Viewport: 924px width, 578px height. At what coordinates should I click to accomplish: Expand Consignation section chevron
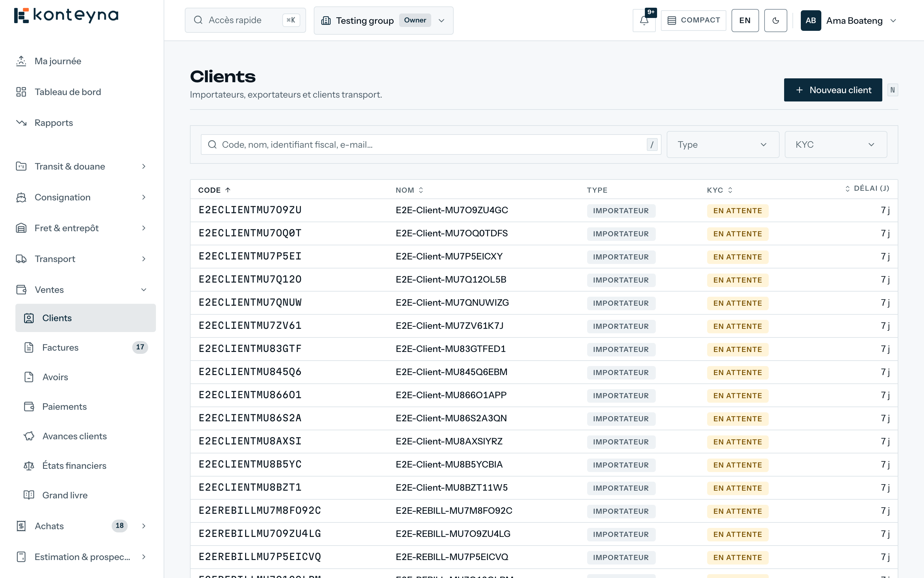pos(143,197)
